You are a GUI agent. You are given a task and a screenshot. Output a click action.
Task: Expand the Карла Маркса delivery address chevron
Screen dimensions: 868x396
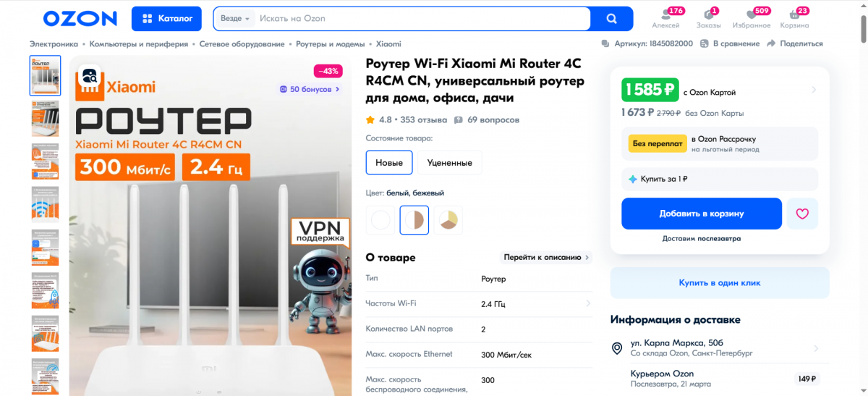click(817, 348)
